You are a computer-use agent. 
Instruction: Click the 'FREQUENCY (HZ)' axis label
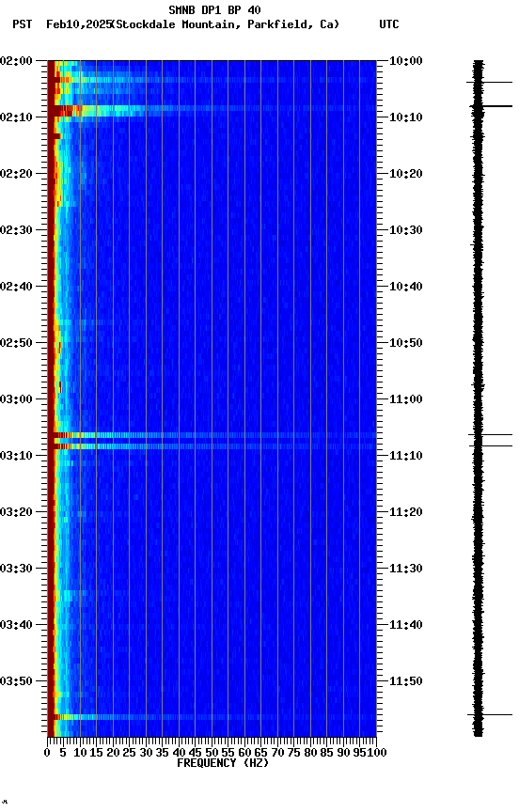(223, 763)
